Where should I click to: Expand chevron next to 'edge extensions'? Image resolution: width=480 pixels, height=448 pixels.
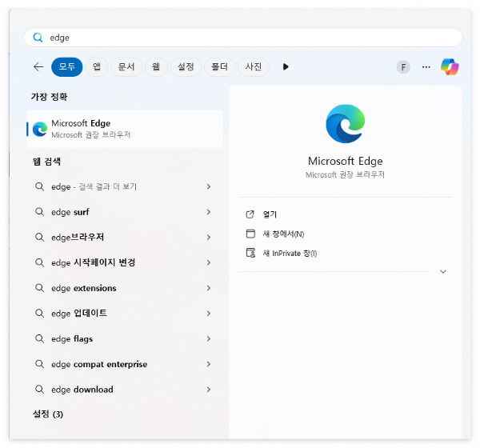(x=209, y=288)
